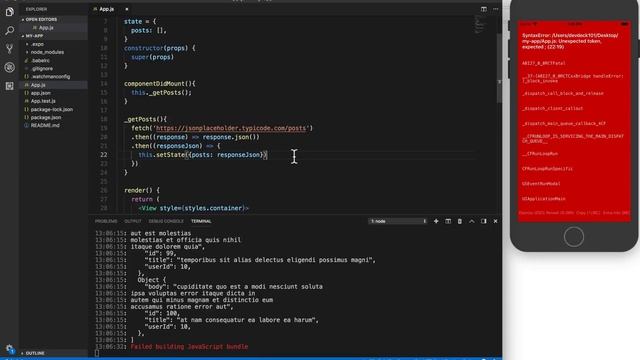Viewport: 640px width, 360px height.
Task: Open the Source Control view
Action: pyautogui.click(x=9, y=49)
